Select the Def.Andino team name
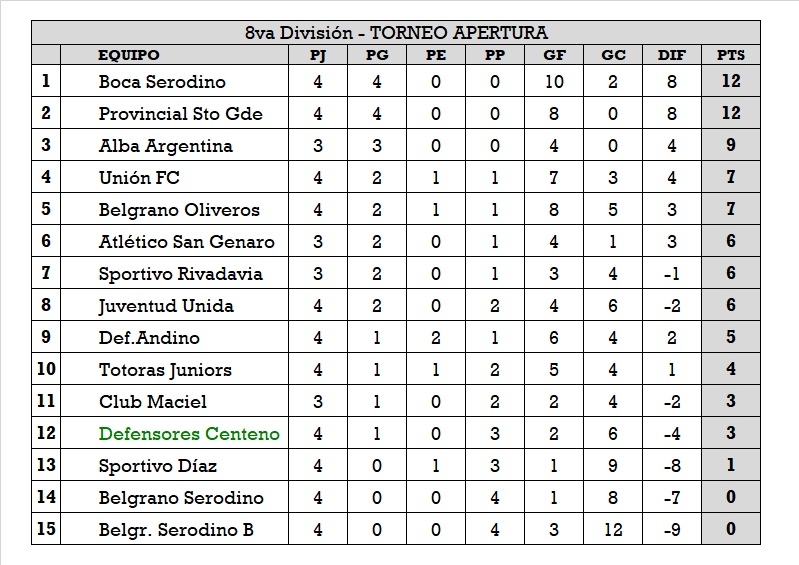Screen dimensions: 799x565 click(x=149, y=338)
